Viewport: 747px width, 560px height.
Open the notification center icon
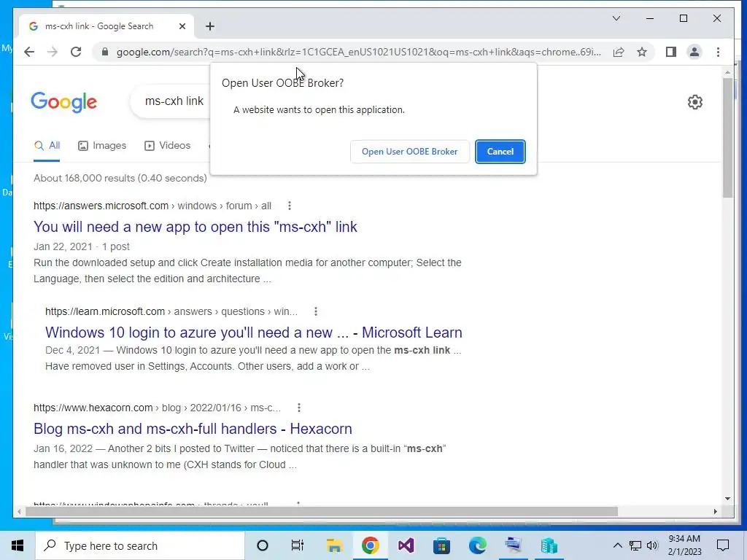pyautogui.click(x=723, y=545)
